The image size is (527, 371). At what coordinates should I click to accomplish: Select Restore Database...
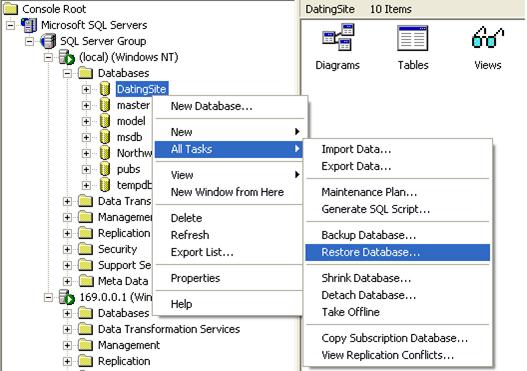(x=398, y=252)
